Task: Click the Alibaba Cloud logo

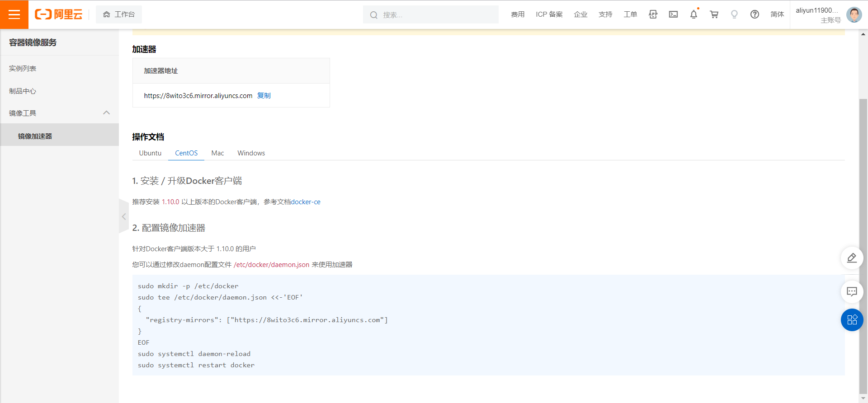Action: point(58,14)
